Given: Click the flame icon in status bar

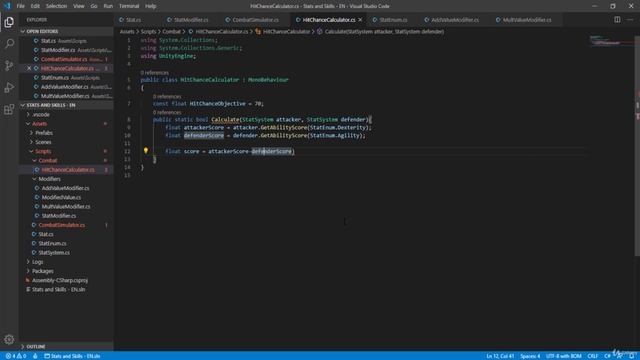Looking at the screenshot, I should (x=35, y=356).
